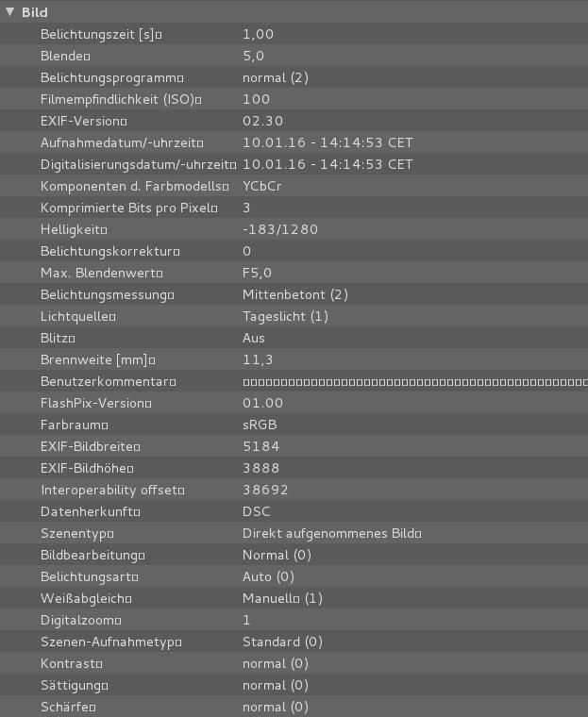
Task: Click the Brennweite [mm] value 11,3
Action: point(258,359)
